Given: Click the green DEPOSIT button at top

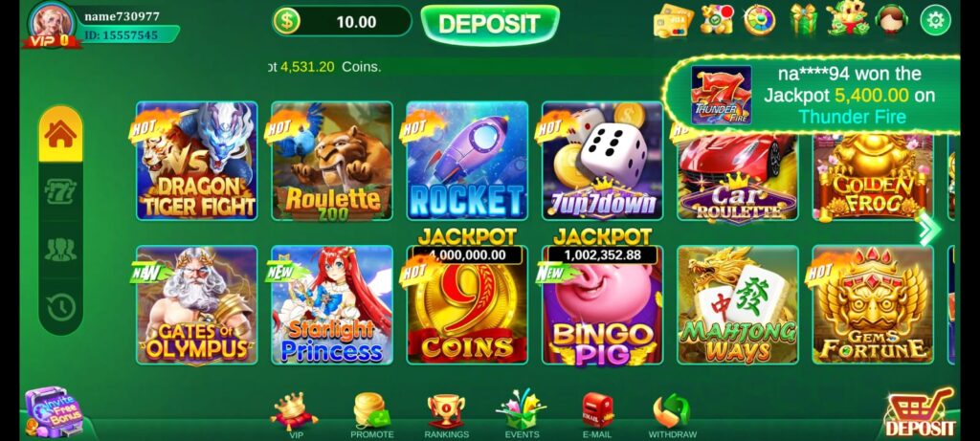Looking at the screenshot, I should (489, 24).
